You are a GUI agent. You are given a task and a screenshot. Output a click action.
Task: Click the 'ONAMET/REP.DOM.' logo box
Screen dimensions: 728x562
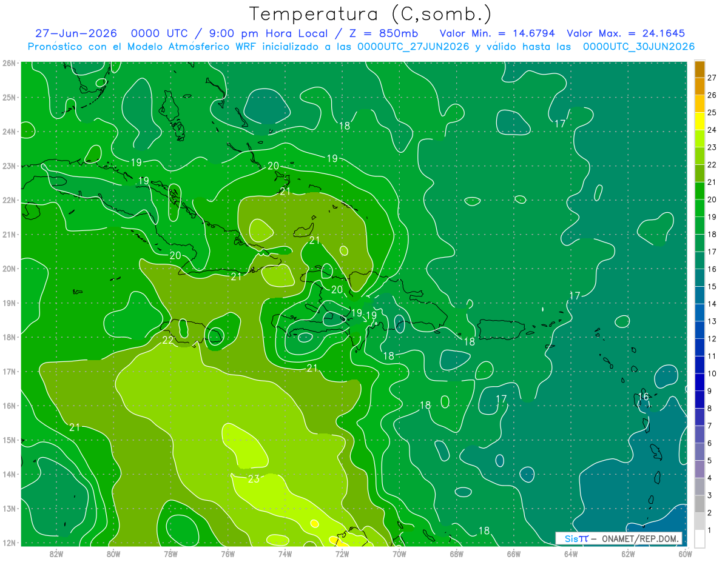619,538
